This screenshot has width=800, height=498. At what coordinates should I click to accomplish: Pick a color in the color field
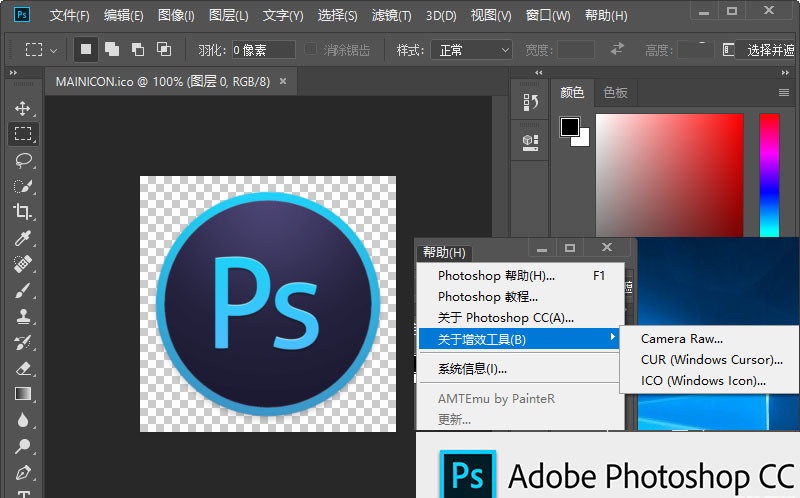(669, 175)
